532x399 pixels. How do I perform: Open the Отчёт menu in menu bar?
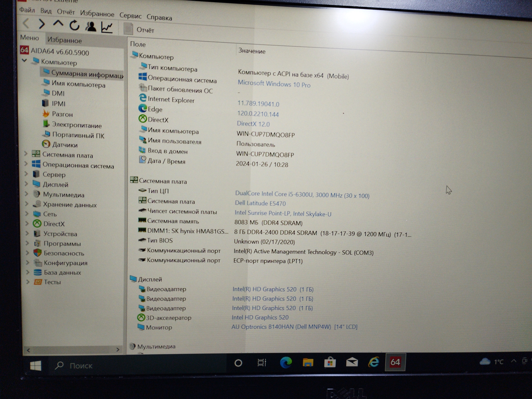pos(66,12)
